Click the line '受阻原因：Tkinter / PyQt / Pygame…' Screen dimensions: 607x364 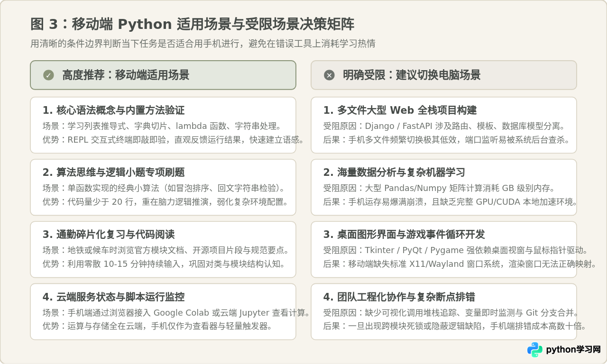pyautogui.click(x=456, y=250)
